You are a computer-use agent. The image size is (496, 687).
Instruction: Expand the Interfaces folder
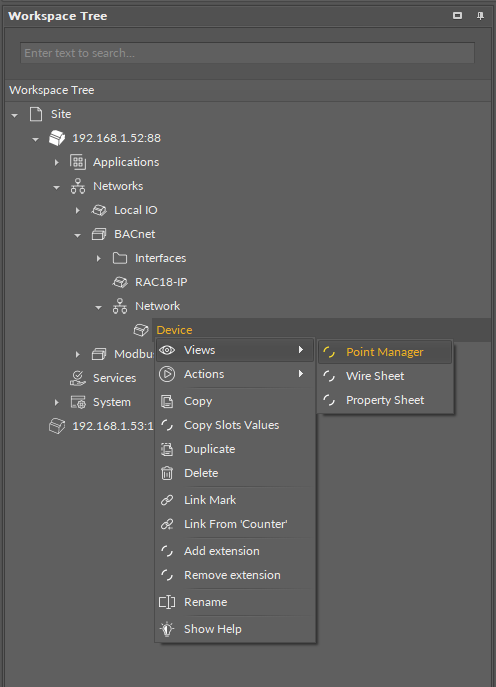pyautogui.click(x=99, y=259)
